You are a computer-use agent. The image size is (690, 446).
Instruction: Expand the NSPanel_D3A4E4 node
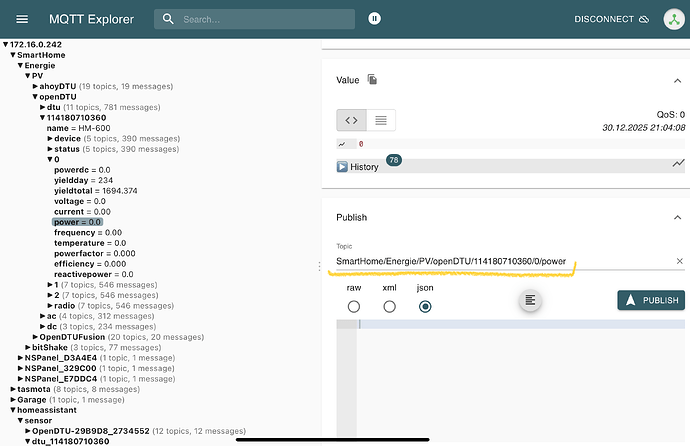pos(20,358)
